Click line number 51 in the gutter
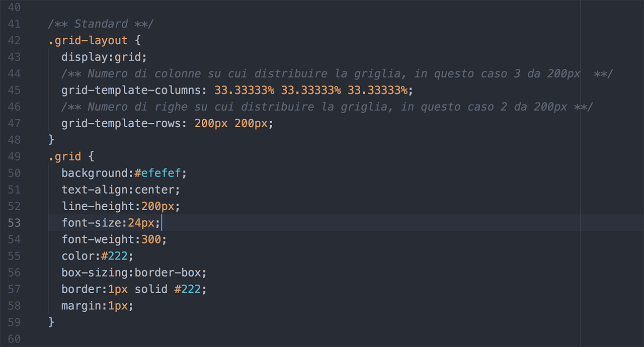This screenshot has height=347, width=644. (15, 190)
